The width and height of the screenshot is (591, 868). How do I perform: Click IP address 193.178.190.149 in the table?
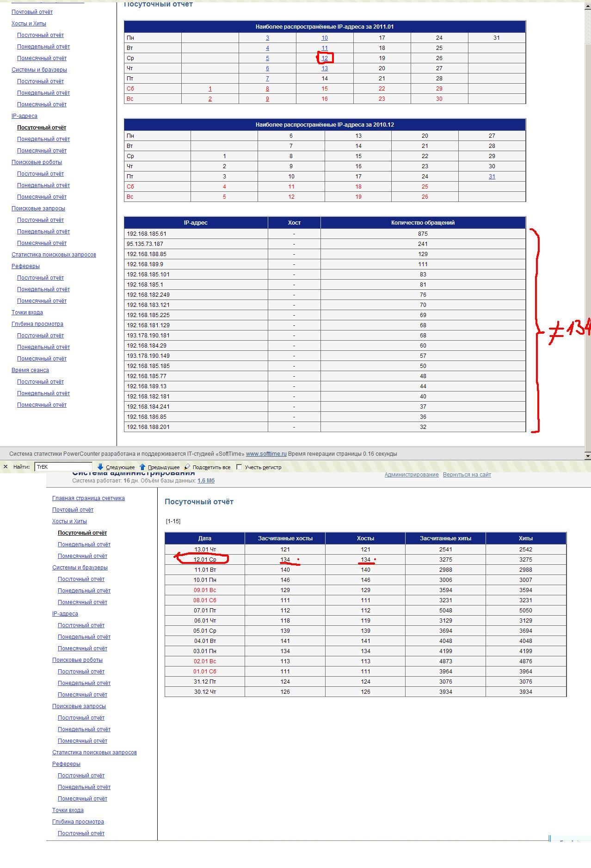(148, 356)
